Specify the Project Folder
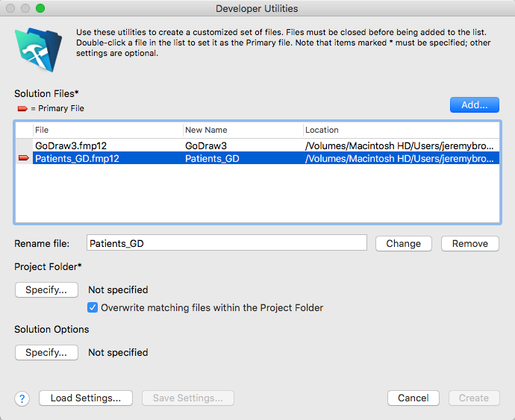The height and width of the screenshot is (420, 515). click(x=46, y=290)
